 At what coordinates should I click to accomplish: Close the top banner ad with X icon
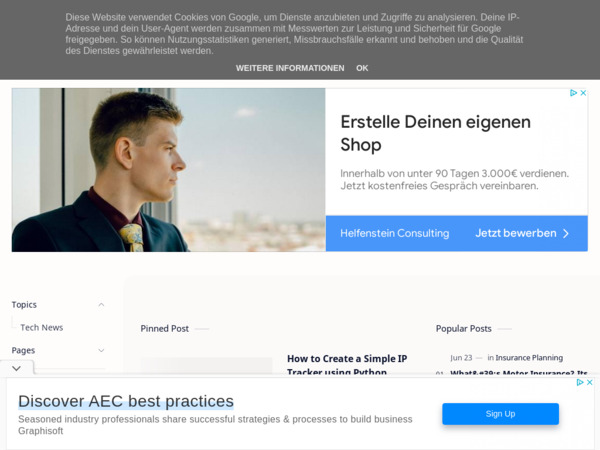coord(583,93)
